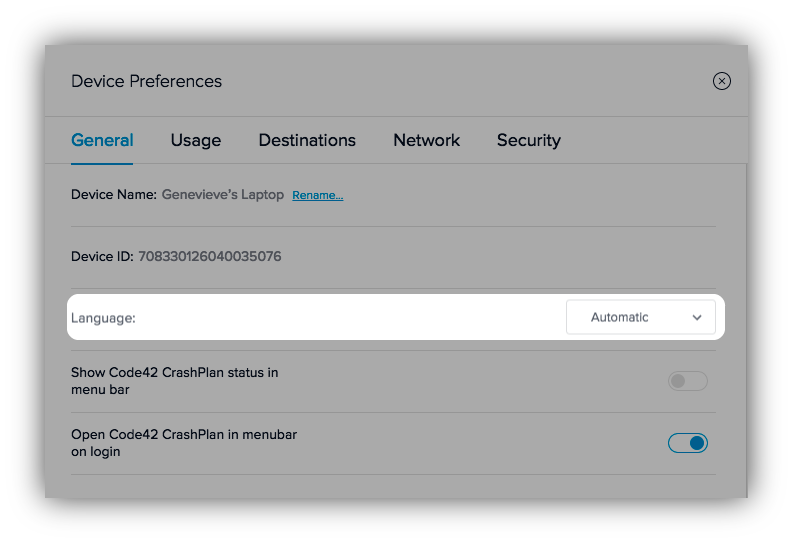Click the device name Genevieve's Laptop

(223, 195)
